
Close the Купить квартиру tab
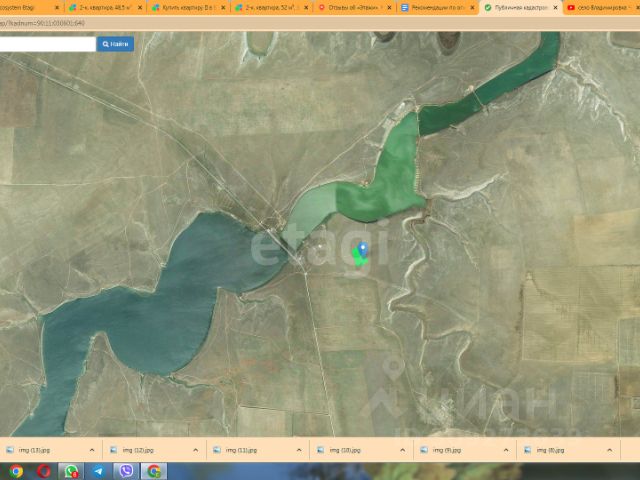pos(223,8)
